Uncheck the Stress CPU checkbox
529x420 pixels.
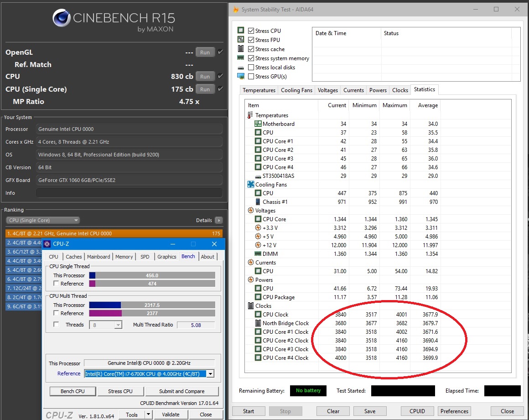tap(251, 31)
